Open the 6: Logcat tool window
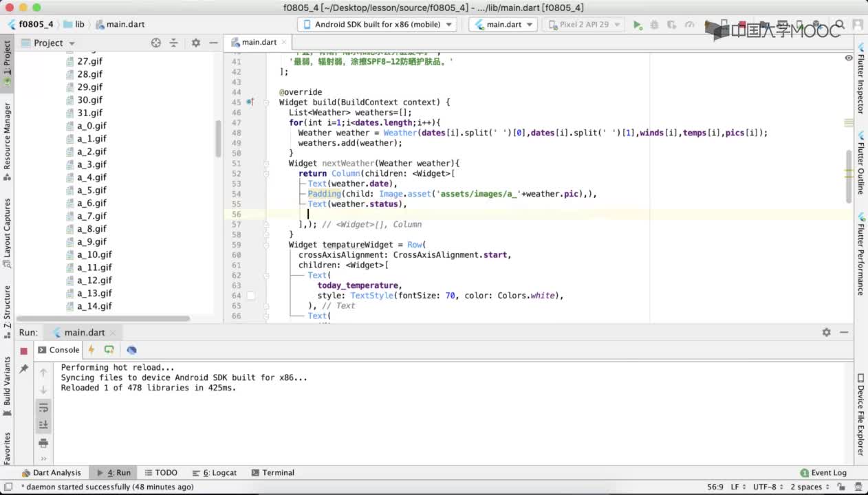 (x=214, y=472)
